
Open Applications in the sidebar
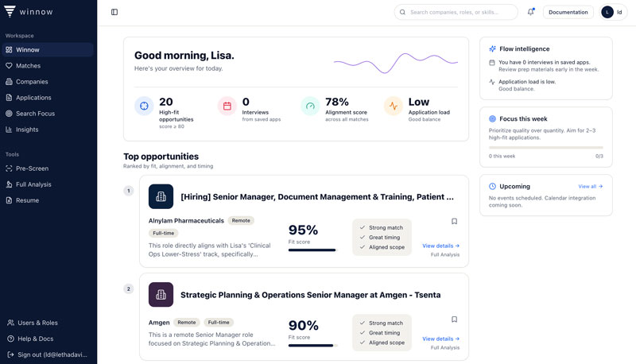48,98
